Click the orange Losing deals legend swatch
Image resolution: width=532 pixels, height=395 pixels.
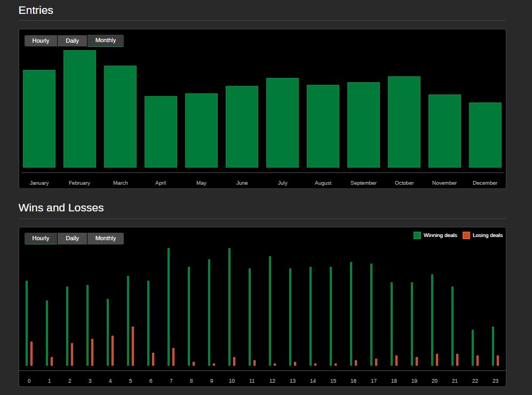(466, 235)
